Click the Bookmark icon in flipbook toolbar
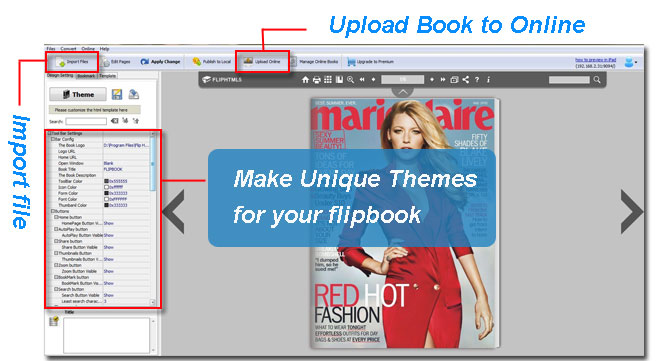663x361 pixels. click(x=339, y=79)
